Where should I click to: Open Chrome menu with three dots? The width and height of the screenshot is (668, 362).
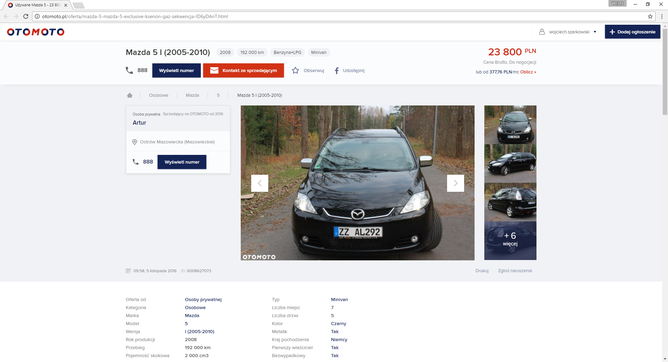click(662, 16)
